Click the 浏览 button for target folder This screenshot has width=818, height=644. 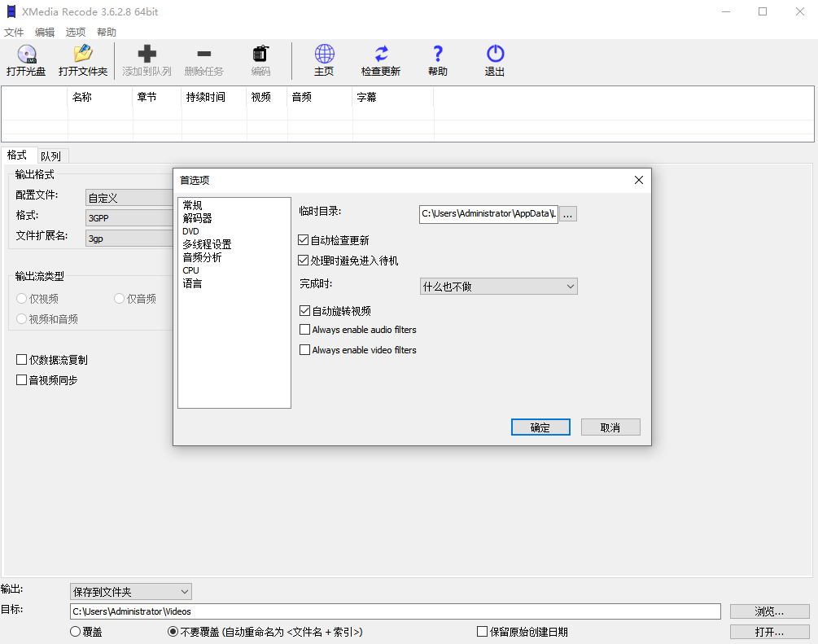point(768,611)
